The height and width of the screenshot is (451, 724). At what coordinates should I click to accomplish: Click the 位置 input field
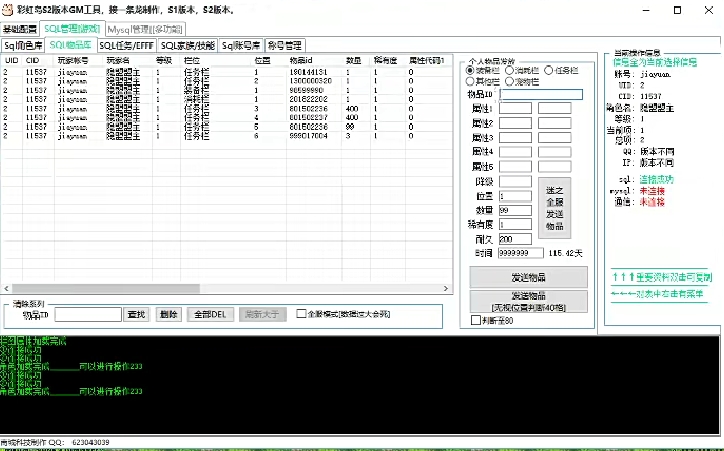click(x=515, y=196)
